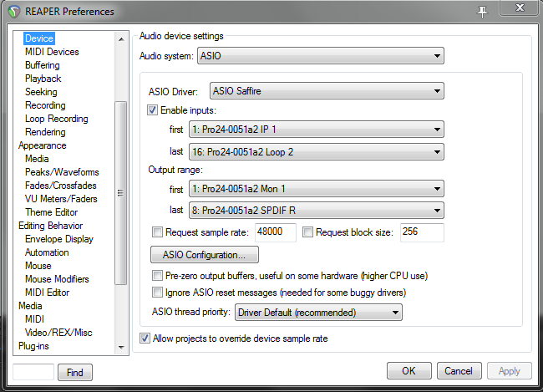Check Pre-zero output buffers option

[x=158, y=276]
